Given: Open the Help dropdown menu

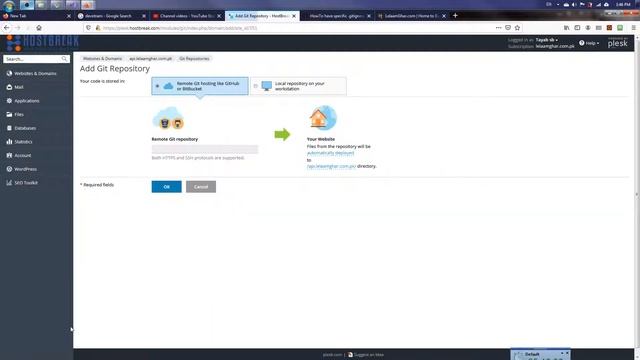Looking at the screenshot, I should tap(589, 43).
